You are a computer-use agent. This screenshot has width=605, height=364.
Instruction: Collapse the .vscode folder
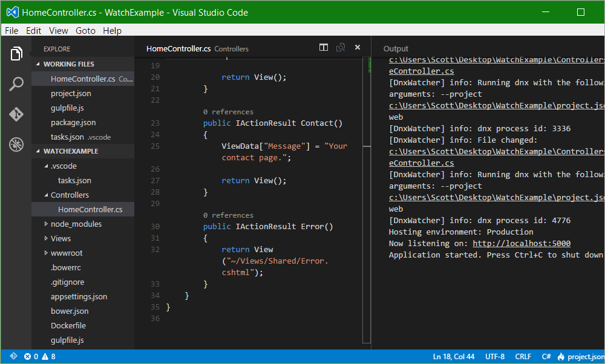coord(47,166)
